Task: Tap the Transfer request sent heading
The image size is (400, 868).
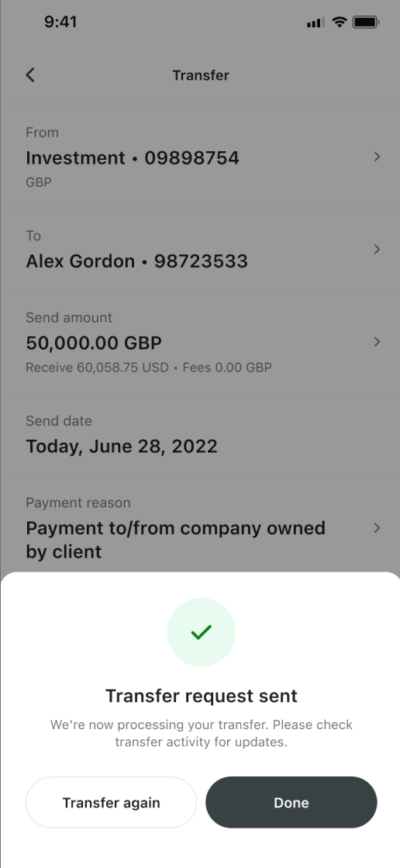Action: click(x=202, y=696)
